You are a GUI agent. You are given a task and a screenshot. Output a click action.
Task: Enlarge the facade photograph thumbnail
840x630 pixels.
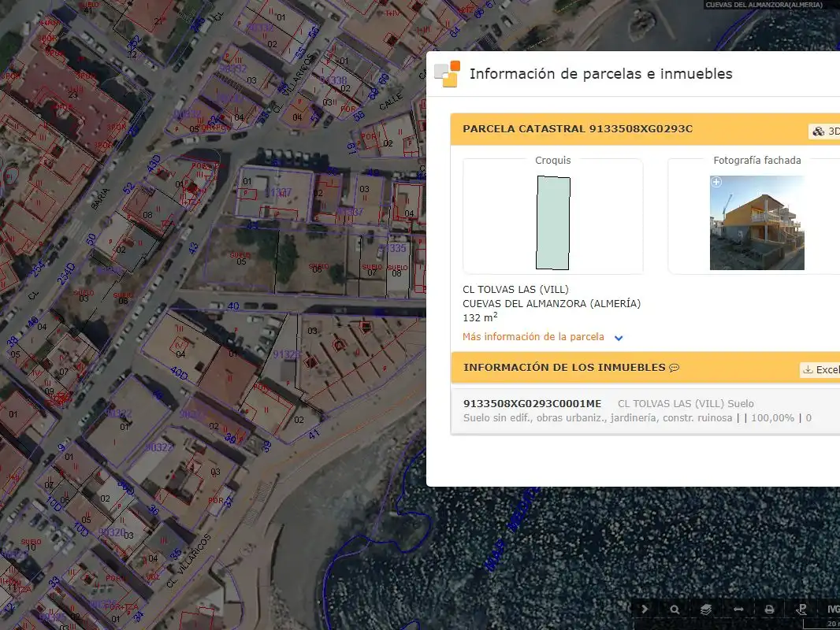click(x=757, y=223)
